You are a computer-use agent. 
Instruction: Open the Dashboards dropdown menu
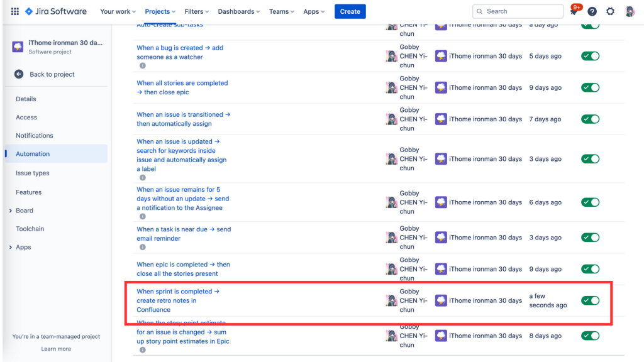tap(238, 11)
